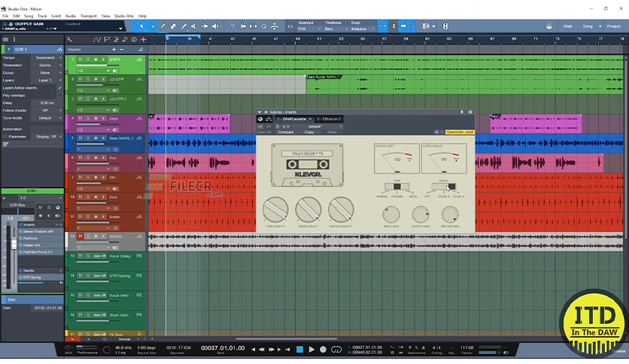Viewport: 629px width, 364px height.
Task: Open the Studio One menu
Action: [x=124, y=16]
